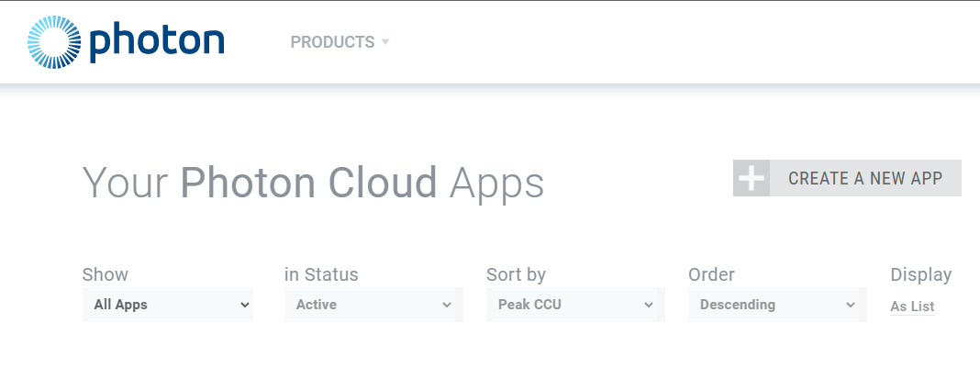Open the Show All Apps dropdown
The width and height of the screenshot is (980, 379).
pos(168,305)
